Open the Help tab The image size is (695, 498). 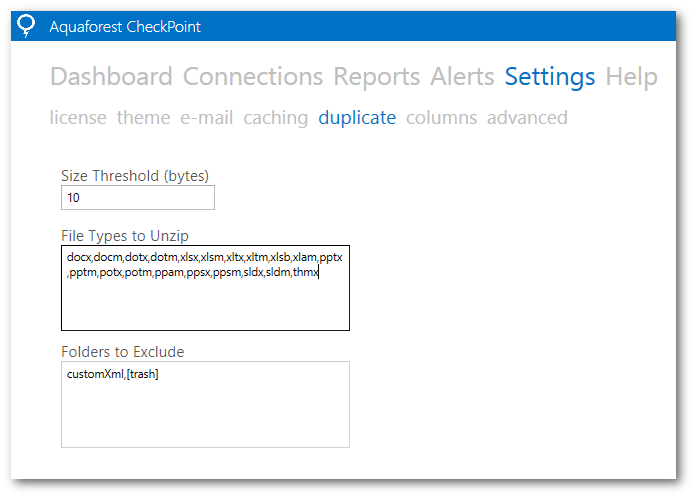632,77
